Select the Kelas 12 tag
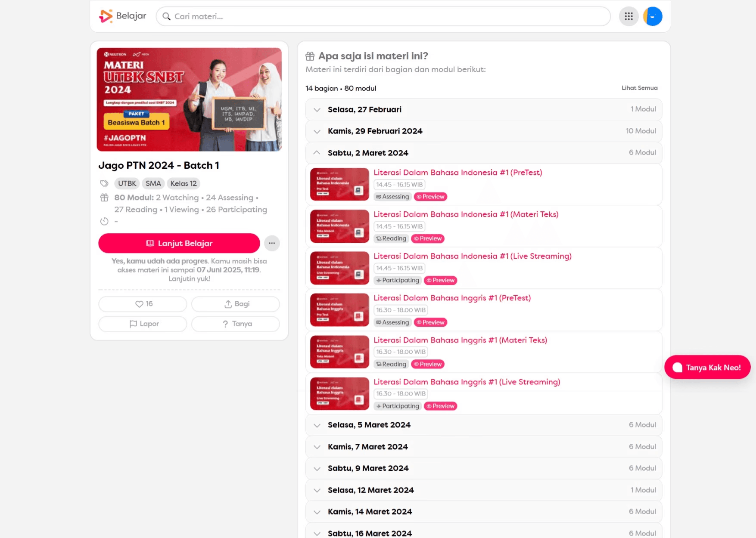 coord(184,183)
